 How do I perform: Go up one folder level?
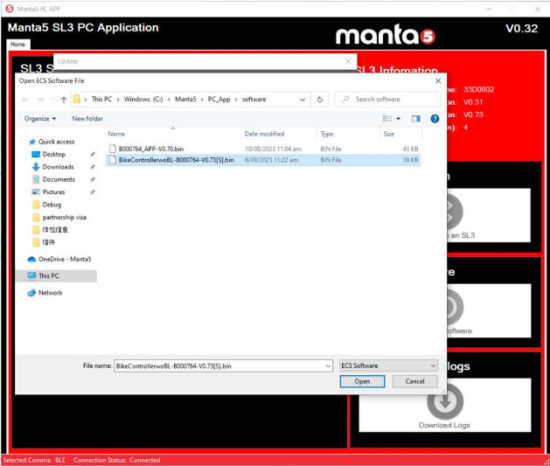pyautogui.click(x=63, y=99)
